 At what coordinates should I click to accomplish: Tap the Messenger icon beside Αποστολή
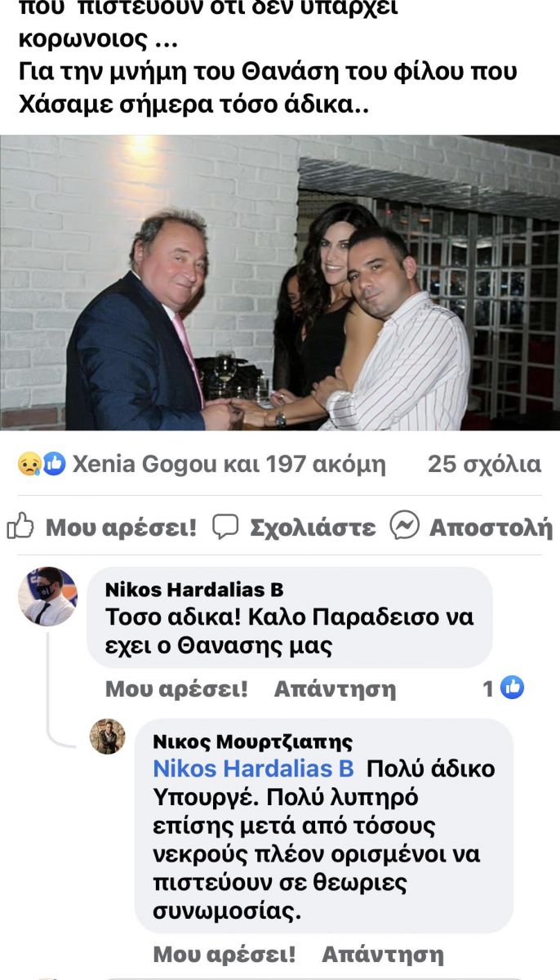tap(404, 526)
